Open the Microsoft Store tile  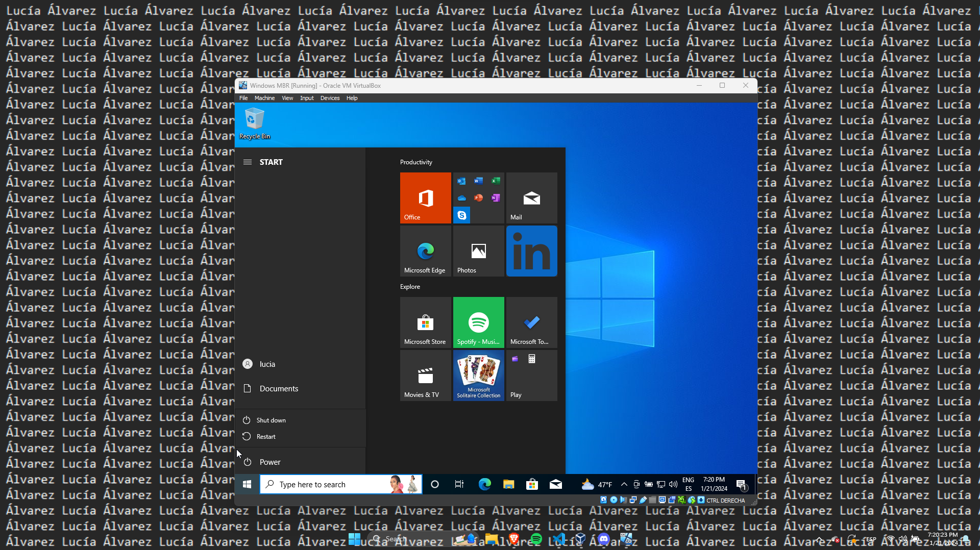425,322
